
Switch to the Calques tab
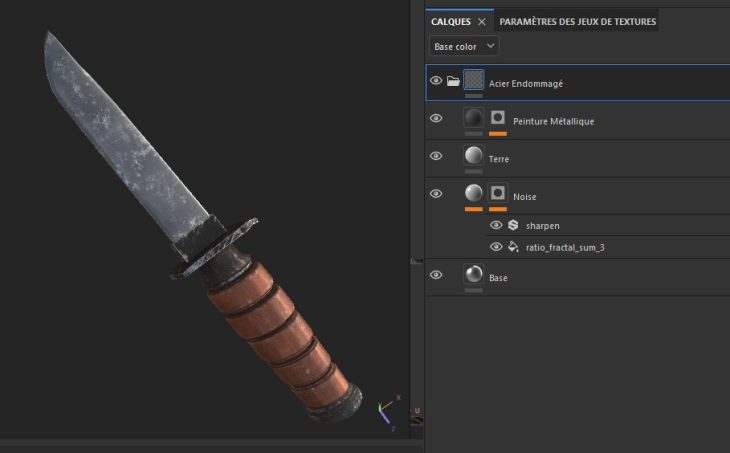point(450,21)
